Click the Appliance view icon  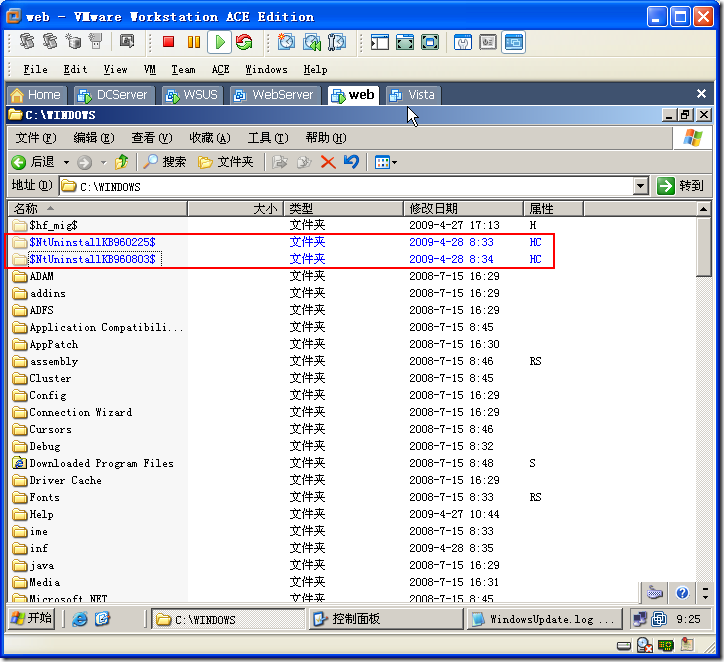coord(488,42)
